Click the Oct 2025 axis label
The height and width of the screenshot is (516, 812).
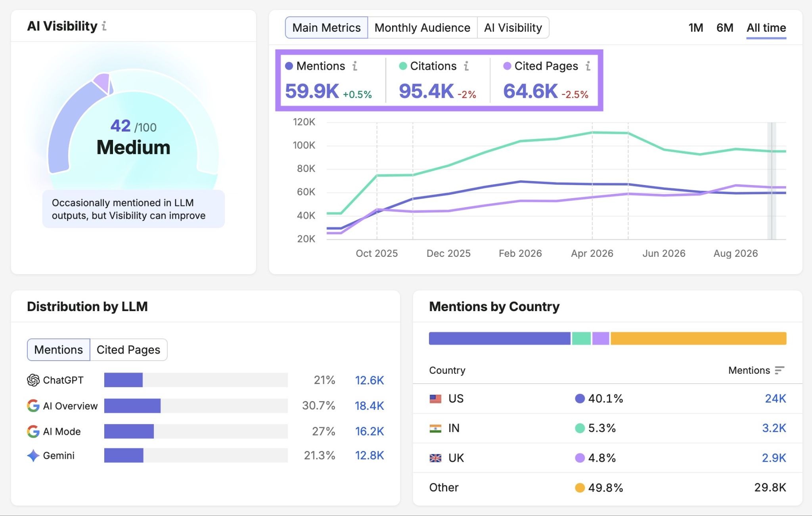click(377, 254)
